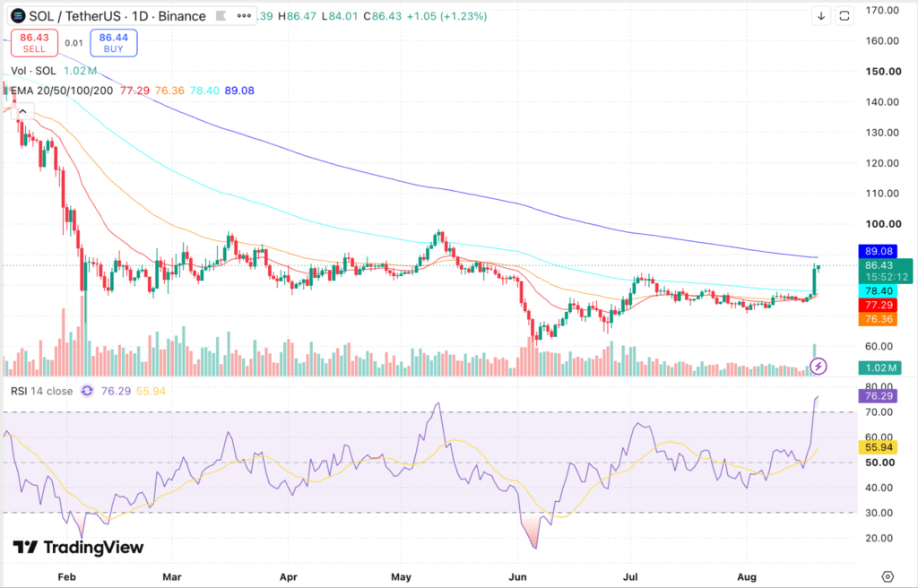Open chart settings gear icon
Screen dimensions: 918x588
[888, 577]
